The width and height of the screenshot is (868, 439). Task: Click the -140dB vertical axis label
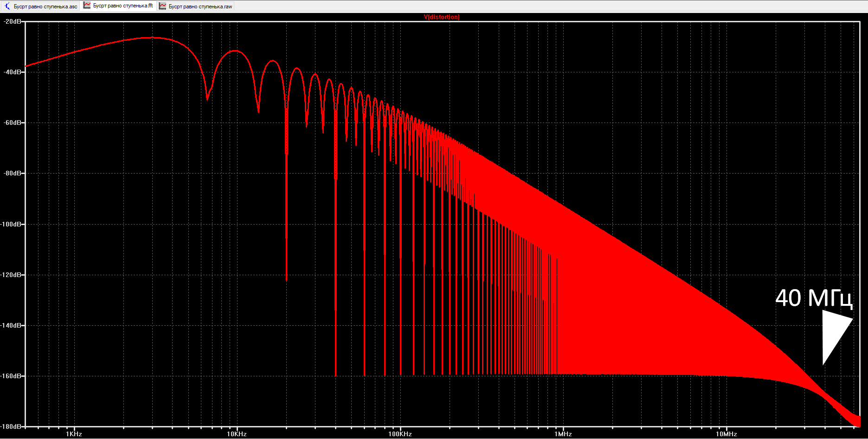pos(11,325)
